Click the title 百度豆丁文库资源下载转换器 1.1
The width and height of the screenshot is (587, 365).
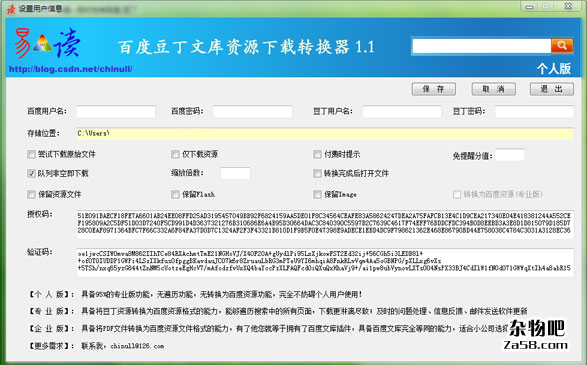point(246,48)
